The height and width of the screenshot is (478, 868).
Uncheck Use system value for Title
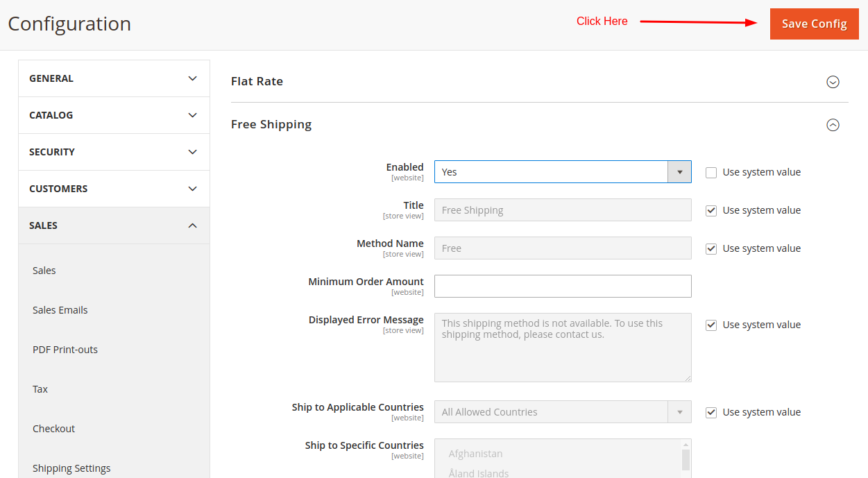click(711, 211)
